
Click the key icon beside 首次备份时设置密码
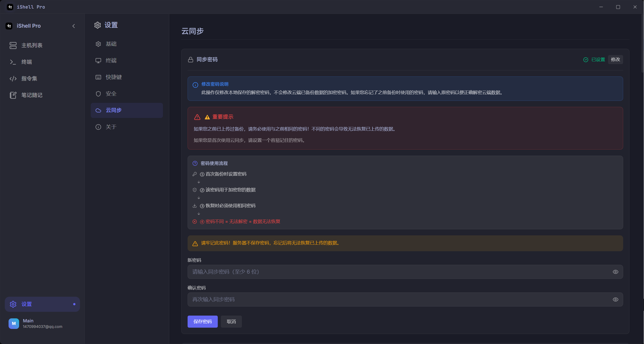[x=195, y=174]
